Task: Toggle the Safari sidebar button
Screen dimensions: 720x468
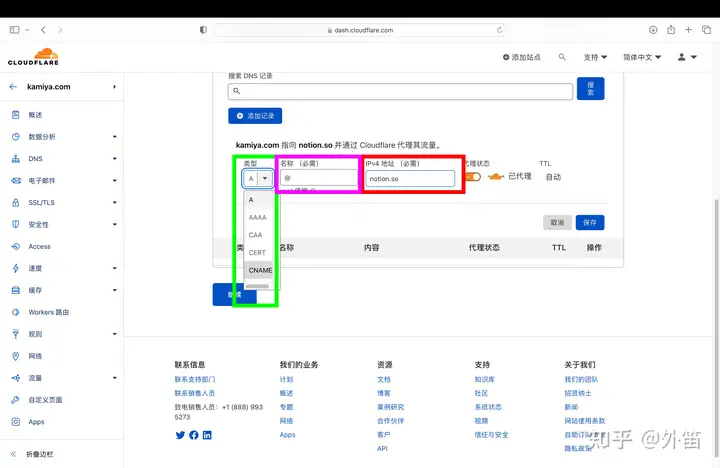Action: [15, 30]
